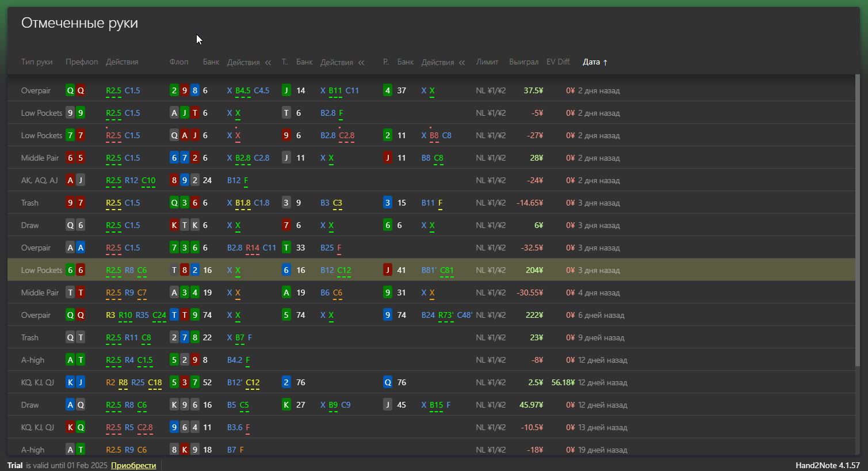Click the date cell 19 дней назад
The height and width of the screenshot is (471, 868).
point(603,450)
